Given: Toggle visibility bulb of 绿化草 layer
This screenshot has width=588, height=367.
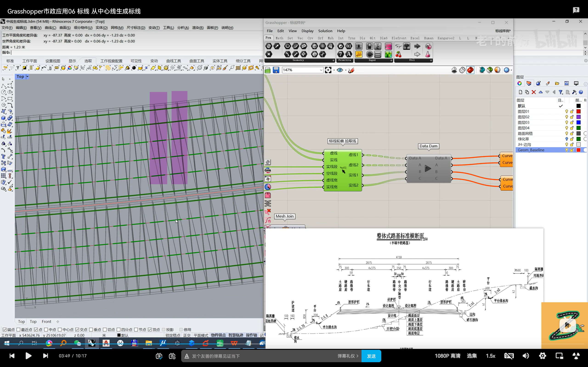Looking at the screenshot, I should click(x=567, y=139).
